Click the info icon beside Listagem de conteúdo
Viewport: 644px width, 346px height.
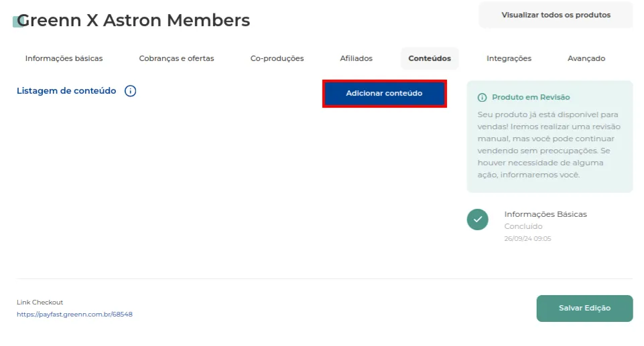coord(130,91)
